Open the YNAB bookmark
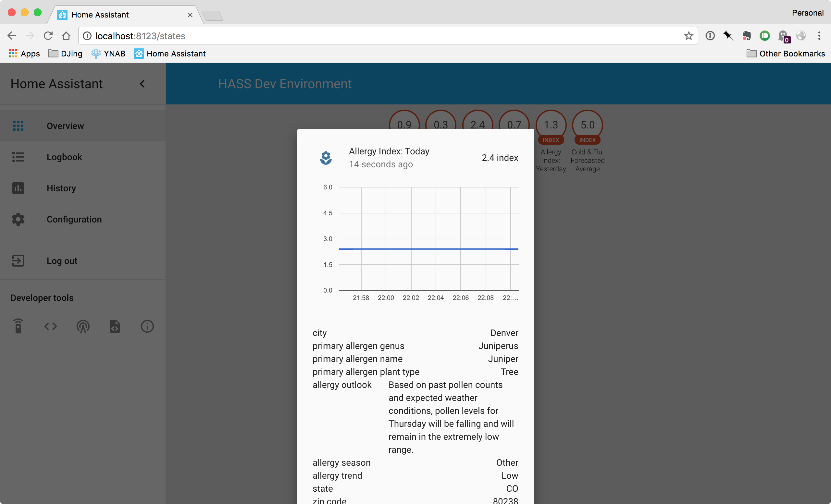This screenshot has width=831, height=504. pyautogui.click(x=108, y=54)
